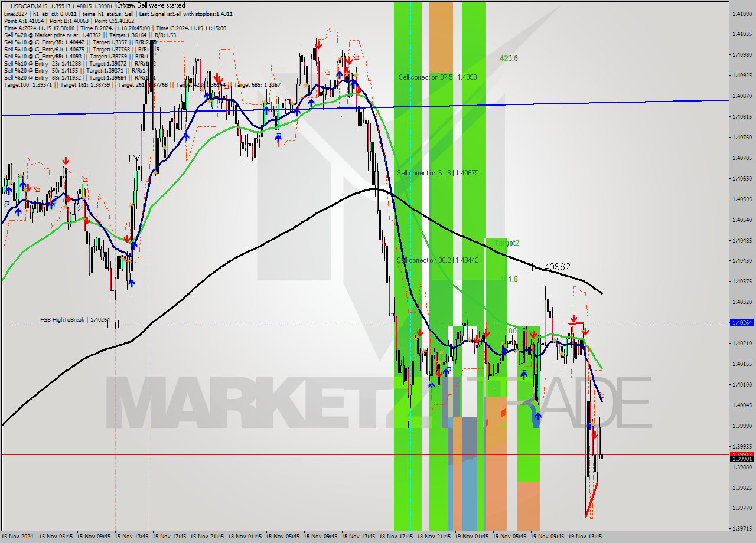The width and height of the screenshot is (756, 543).
Task: Select the 'Point A:1.41054' info line
Action: coord(69,21)
